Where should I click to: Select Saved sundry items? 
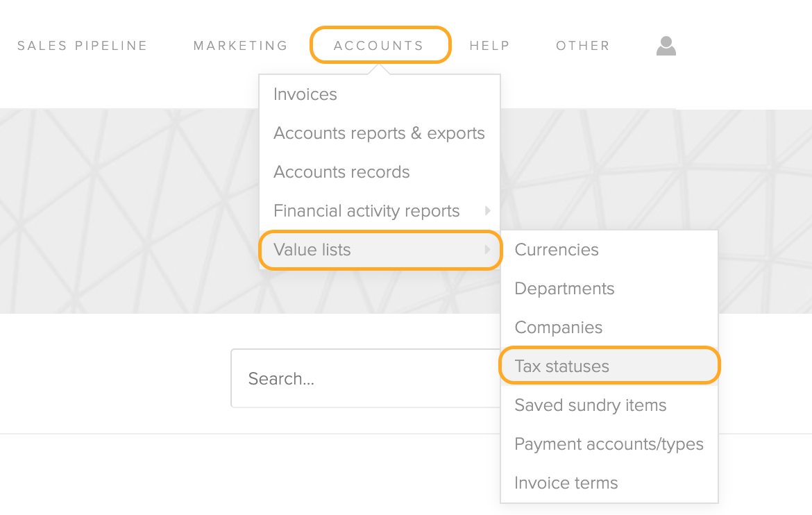coord(609,405)
